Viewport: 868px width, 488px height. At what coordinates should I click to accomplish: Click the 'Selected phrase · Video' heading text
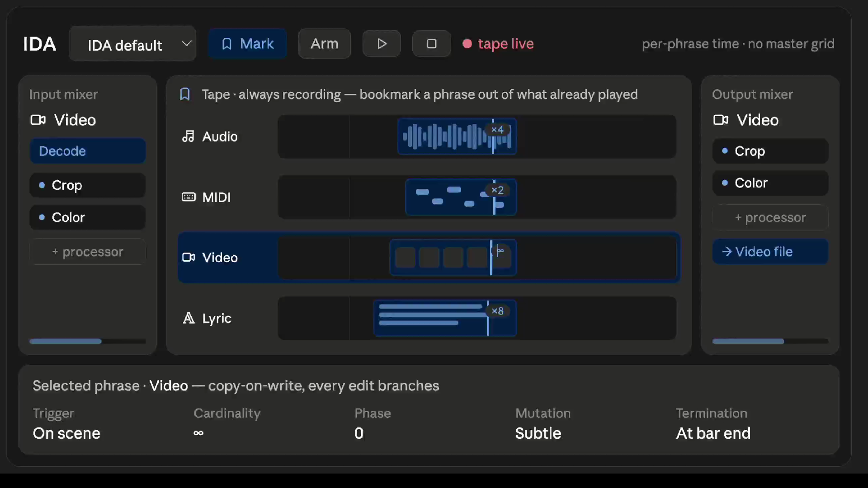coord(110,385)
